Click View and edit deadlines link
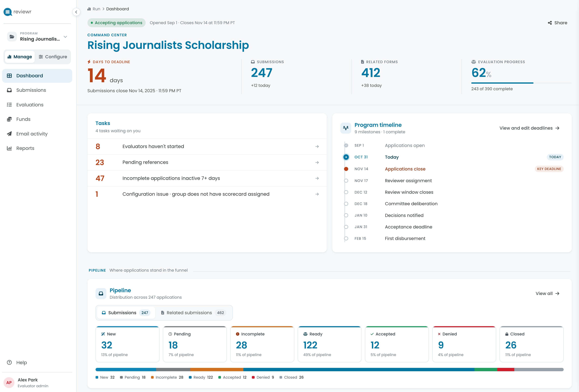579x392 pixels. click(x=529, y=128)
